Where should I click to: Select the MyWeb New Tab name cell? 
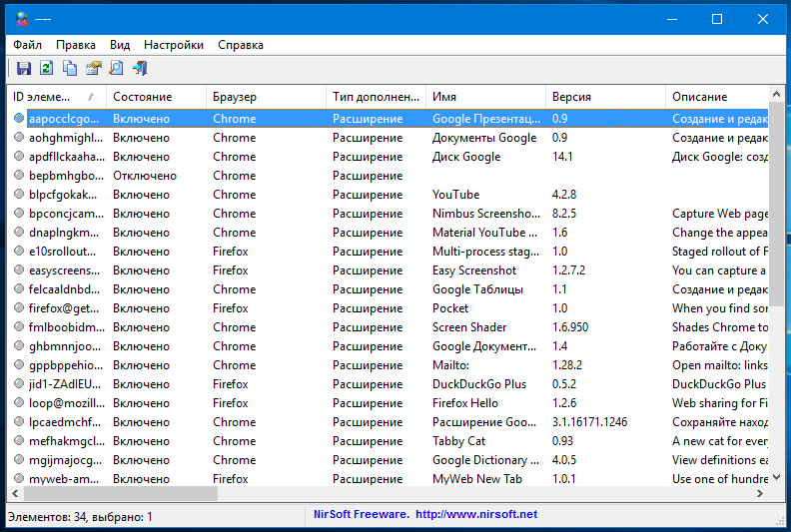coord(477,479)
